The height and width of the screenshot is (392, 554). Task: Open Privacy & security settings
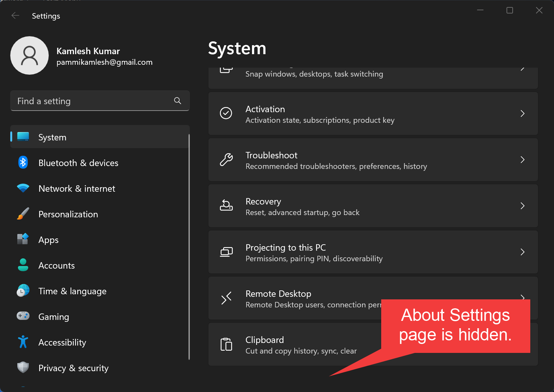pyautogui.click(x=100, y=368)
